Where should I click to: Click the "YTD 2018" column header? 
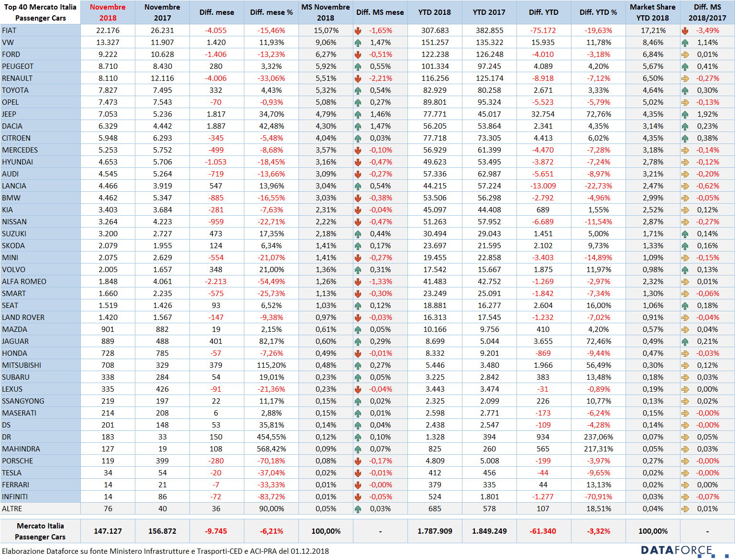pos(435,12)
